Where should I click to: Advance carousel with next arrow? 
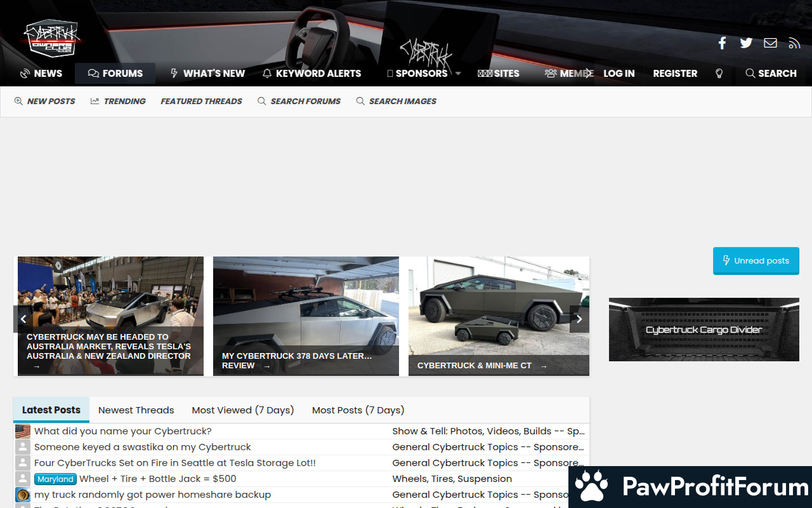pyautogui.click(x=579, y=319)
